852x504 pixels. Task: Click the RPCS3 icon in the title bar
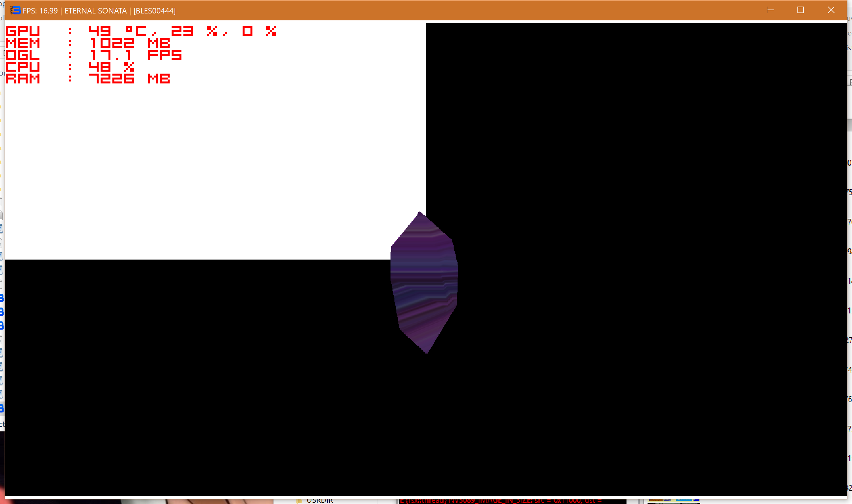pos(15,11)
